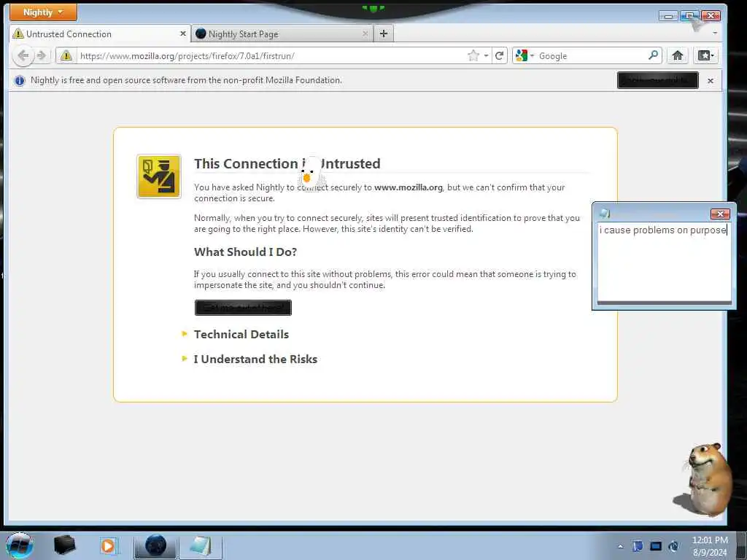Open the black box taskbar icon
Viewport: 747px width, 560px height.
click(64, 545)
